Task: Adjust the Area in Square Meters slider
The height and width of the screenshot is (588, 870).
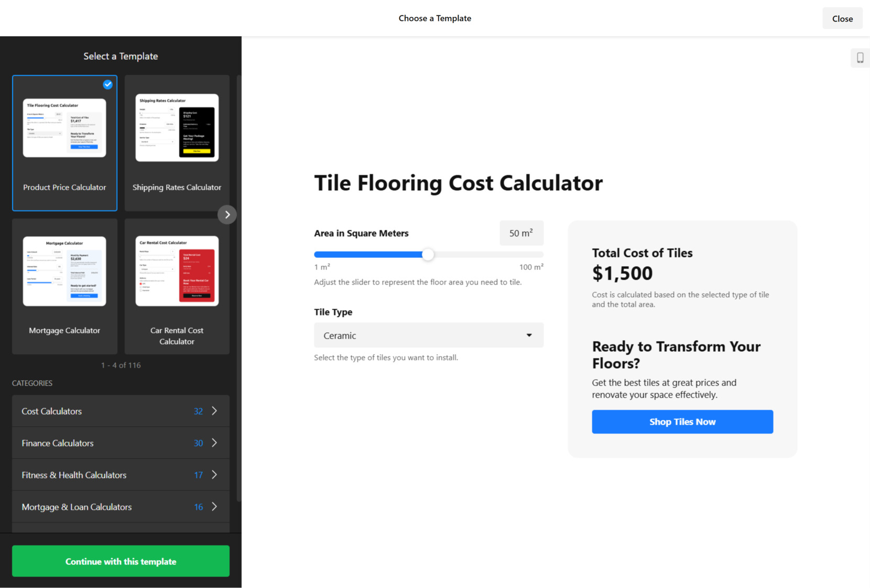Action: (x=428, y=254)
